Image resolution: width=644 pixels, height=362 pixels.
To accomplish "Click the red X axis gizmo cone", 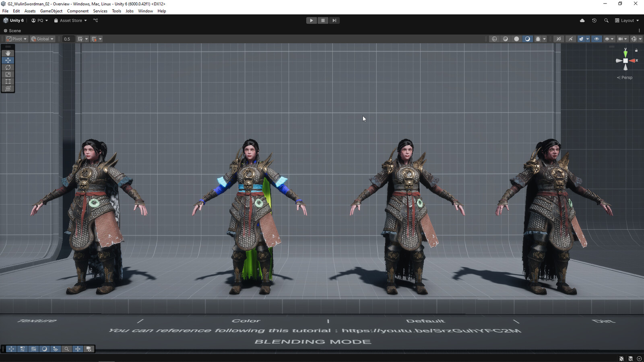I will tap(633, 61).
